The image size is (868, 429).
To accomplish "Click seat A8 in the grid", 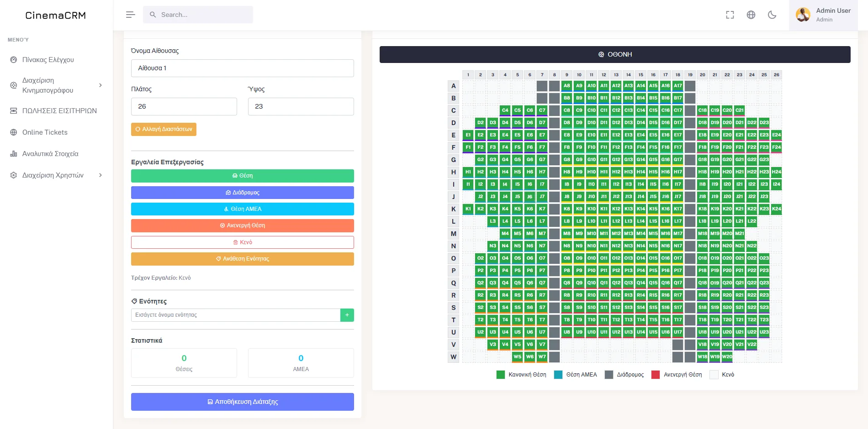I will coord(567,86).
